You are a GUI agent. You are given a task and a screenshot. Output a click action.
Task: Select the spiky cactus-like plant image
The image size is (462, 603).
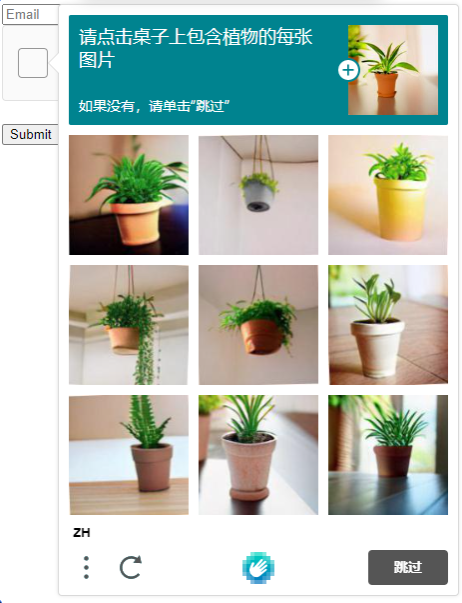click(129, 455)
